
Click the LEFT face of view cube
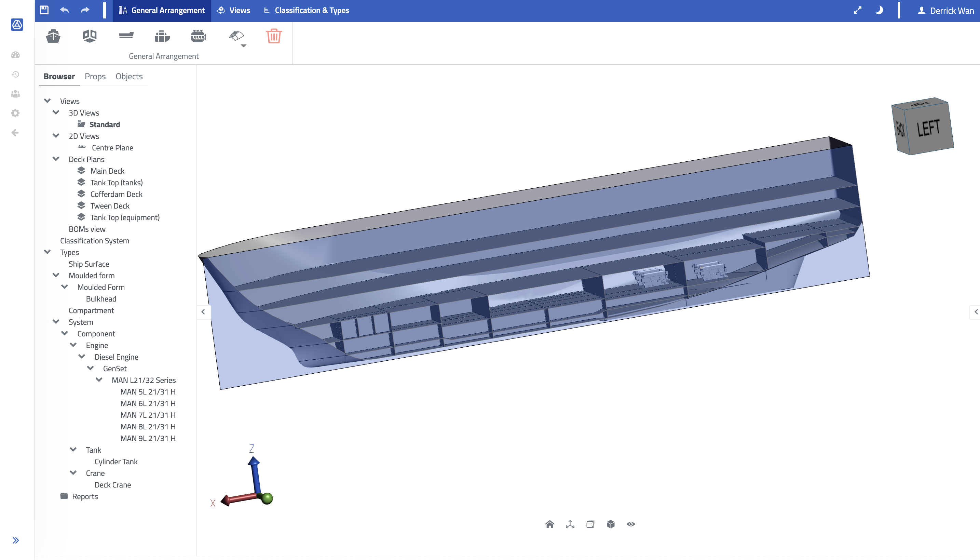(x=928, y=128)
